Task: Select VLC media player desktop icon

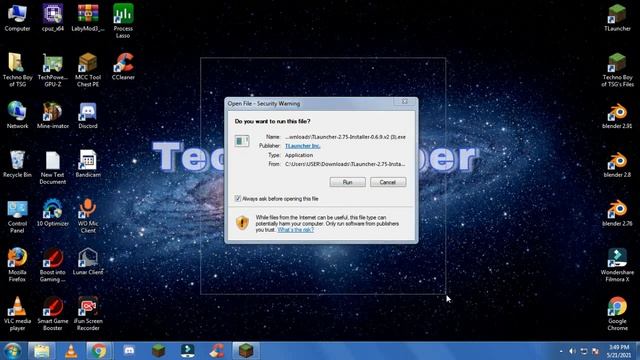Action: (x=17, y=313)
